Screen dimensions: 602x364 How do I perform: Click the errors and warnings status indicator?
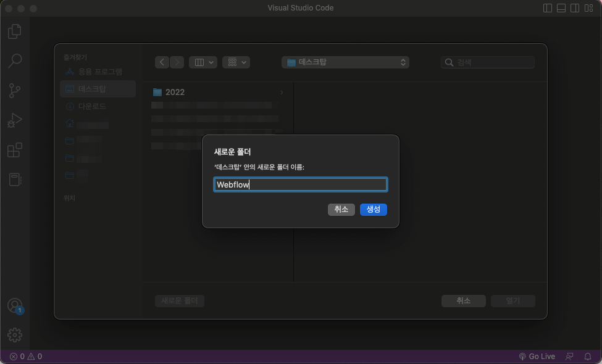tap(26, 357)
